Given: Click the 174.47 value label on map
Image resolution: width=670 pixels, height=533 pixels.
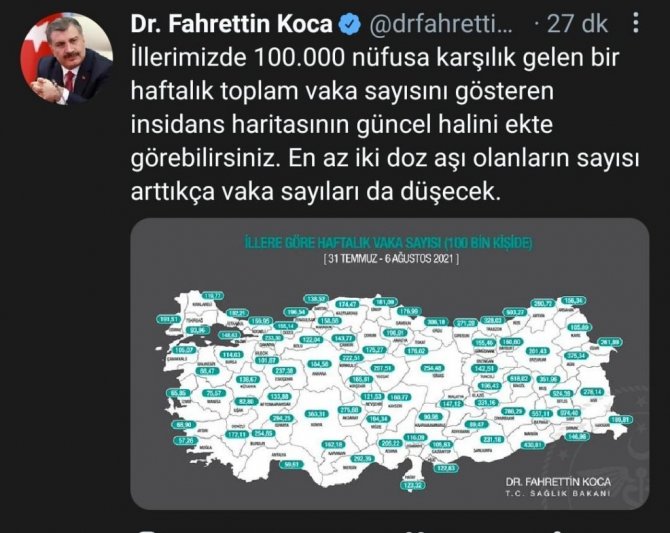Looking at the screenshot, I should pyautogui.click(x=347, y=304).
